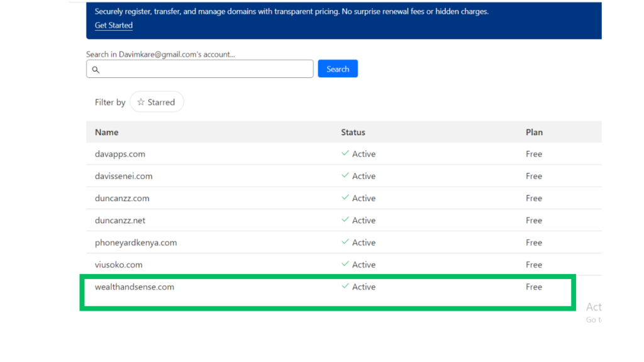The image size is (644, 362).
Task: Open the viusoko.com domain
Action: click(119, 265)
